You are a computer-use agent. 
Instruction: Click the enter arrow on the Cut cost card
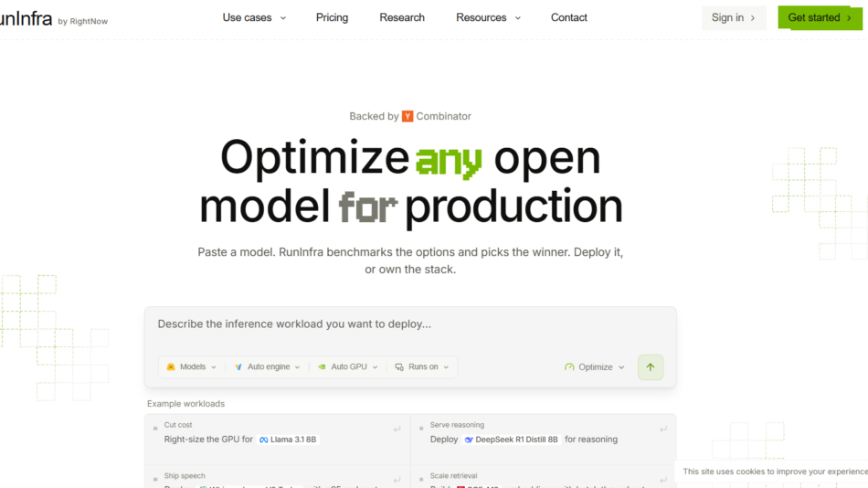click(397, 429)
